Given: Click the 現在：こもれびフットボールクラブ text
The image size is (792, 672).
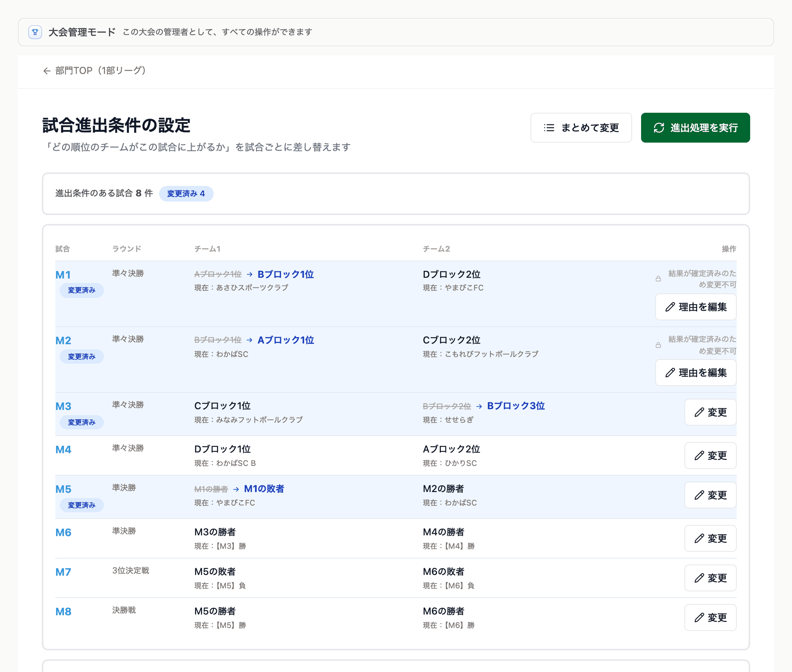Looking at the screenshot, I should 481,354.
